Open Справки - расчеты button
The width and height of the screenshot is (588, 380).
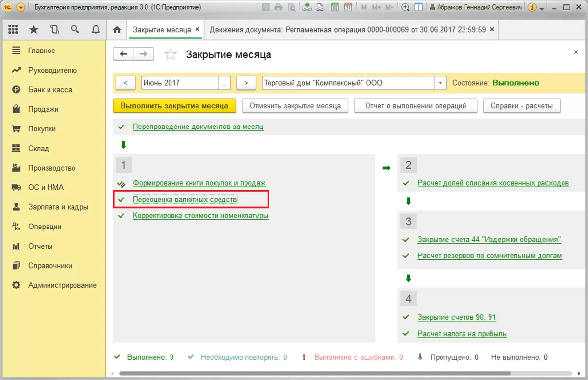point(522,105)
